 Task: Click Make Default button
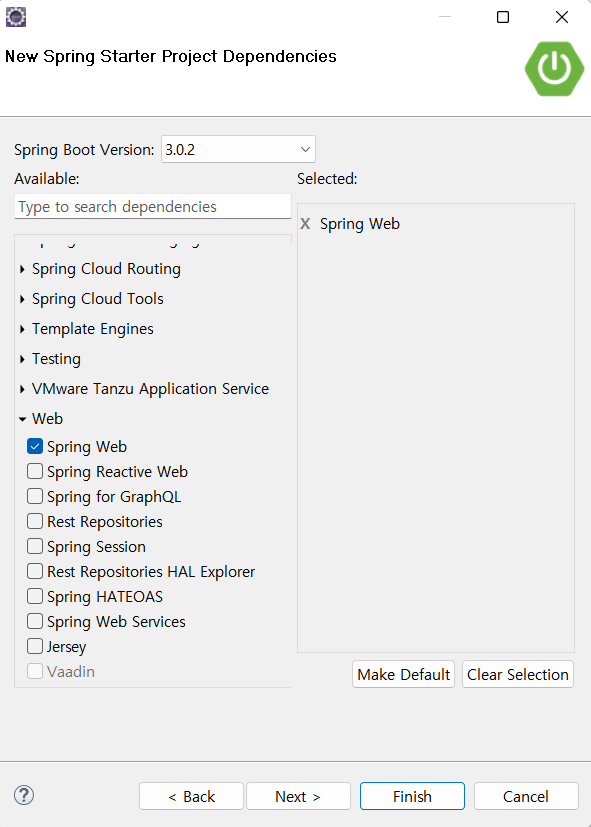(x=403, y=674)
